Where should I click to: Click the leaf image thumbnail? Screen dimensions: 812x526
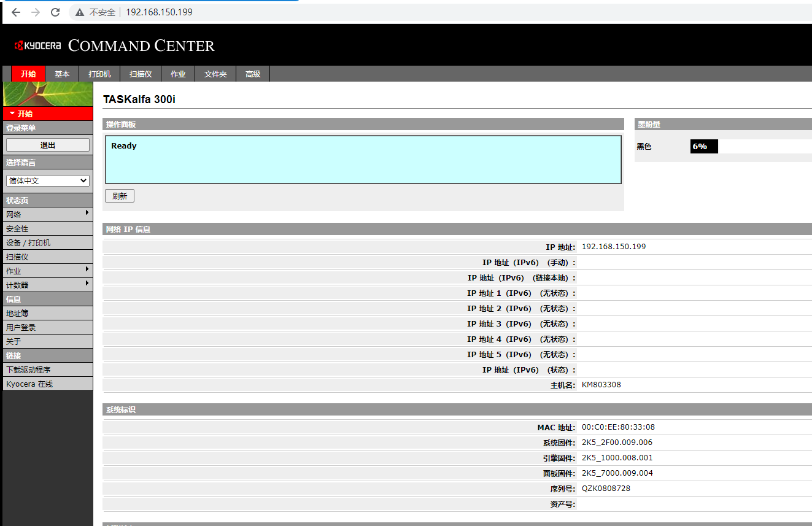pyautogui.click(x=48, y=94)
